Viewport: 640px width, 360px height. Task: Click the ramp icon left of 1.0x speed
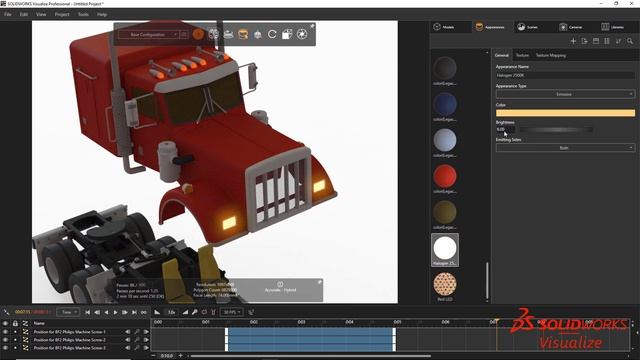pos(157,312)
